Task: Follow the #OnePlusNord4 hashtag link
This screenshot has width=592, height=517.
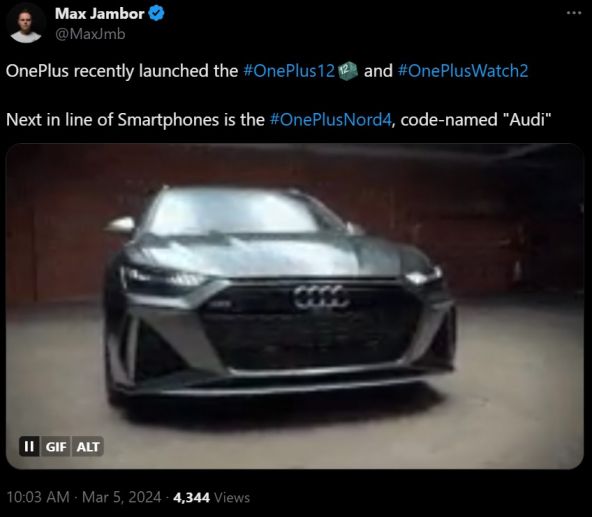Action: click(331, 120)
